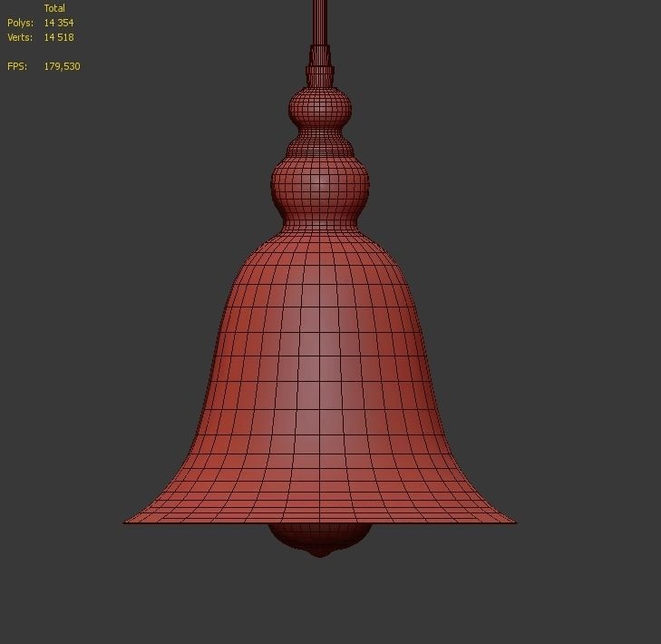Select the light bulb under the shade

point(320,540)
